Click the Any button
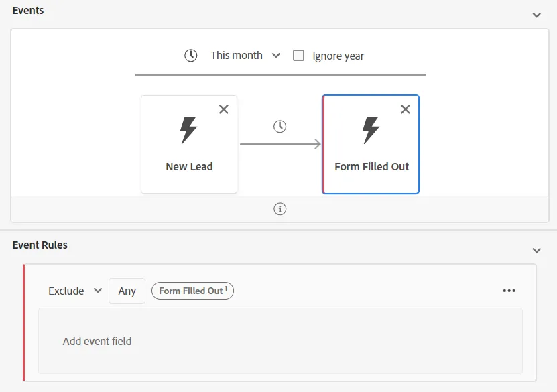The height and width of the screenshot is (392, 557). coord(127,291)
